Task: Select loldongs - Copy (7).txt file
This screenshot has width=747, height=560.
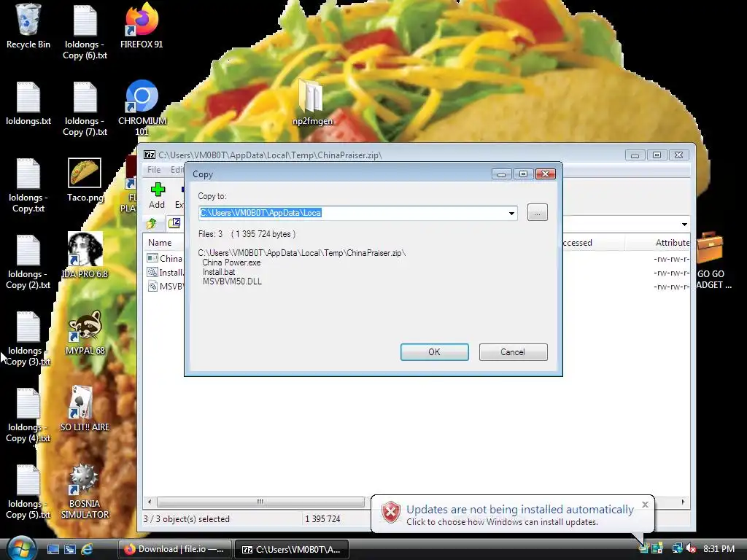Action: (x=85, y=109)
